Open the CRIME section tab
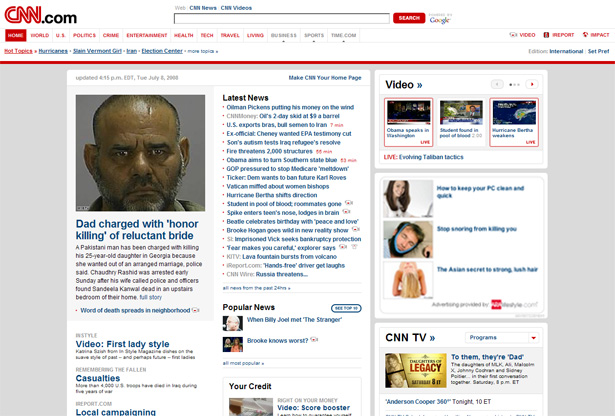Viewport: 615px width, 416px height. pos(111,35)
